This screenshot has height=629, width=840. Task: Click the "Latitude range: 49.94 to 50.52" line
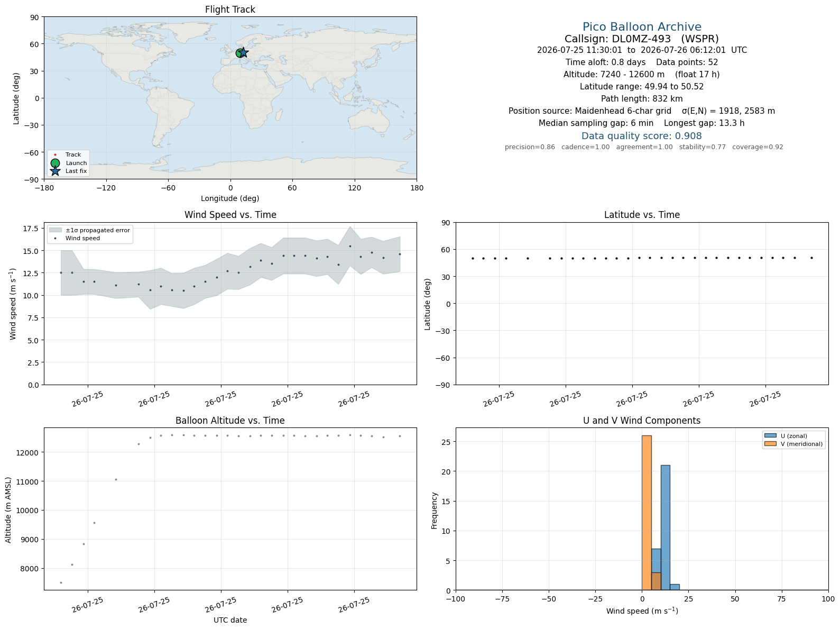point(642,87)
